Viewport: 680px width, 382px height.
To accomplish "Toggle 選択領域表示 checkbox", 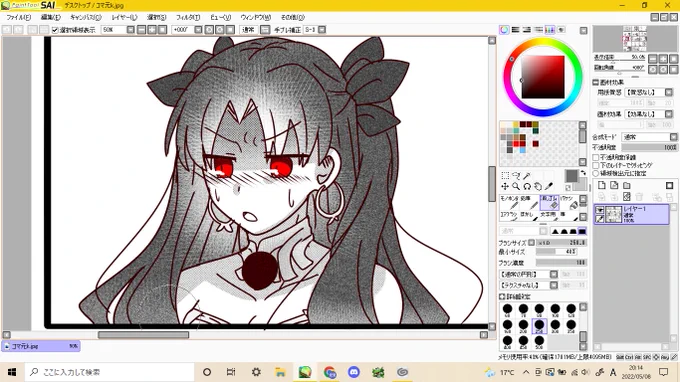I will (55, 30).
